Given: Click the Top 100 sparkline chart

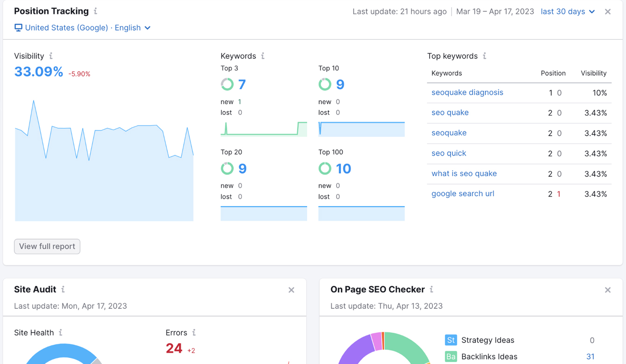Looking at the screenshot, I should point(361,213).
